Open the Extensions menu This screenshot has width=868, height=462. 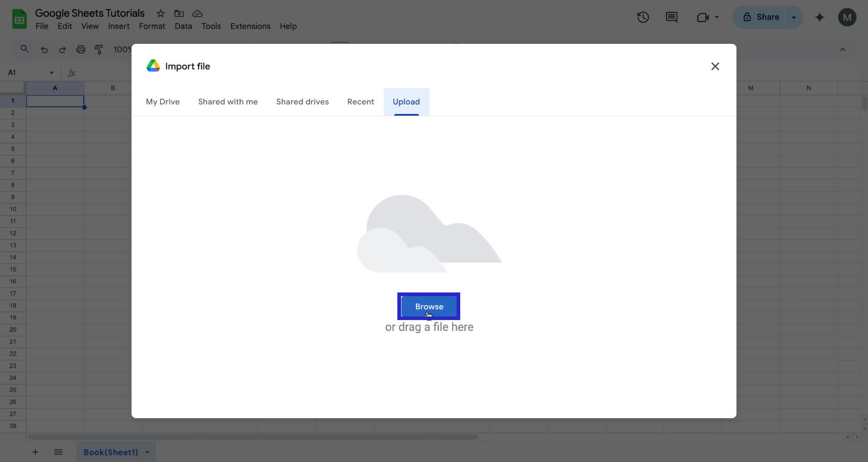tap(250, 26)
